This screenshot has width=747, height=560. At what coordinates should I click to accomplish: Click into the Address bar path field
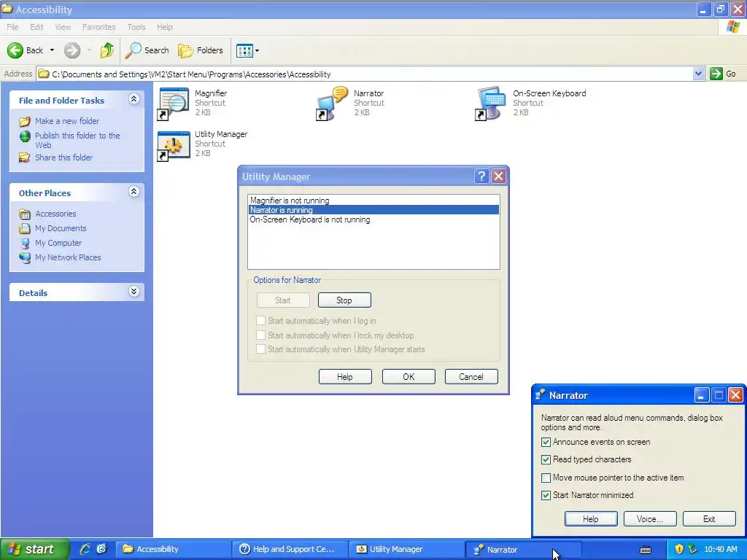coord(365,74)
